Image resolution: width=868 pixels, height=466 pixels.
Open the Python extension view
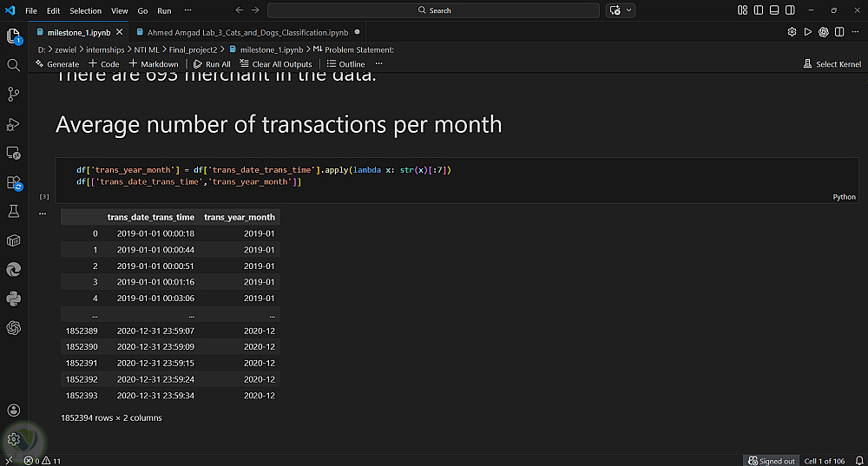[14, 299]
